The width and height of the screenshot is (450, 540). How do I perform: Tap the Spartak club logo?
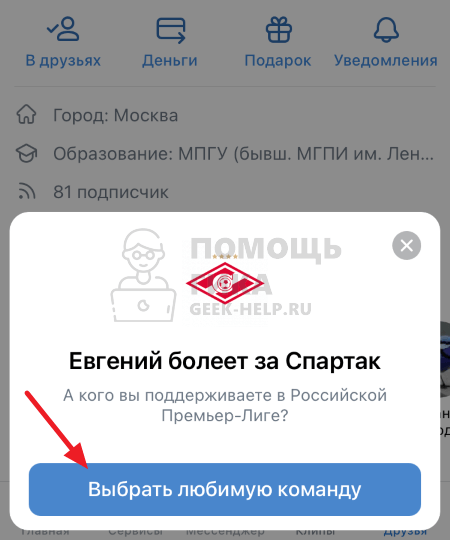coord(225,282)
